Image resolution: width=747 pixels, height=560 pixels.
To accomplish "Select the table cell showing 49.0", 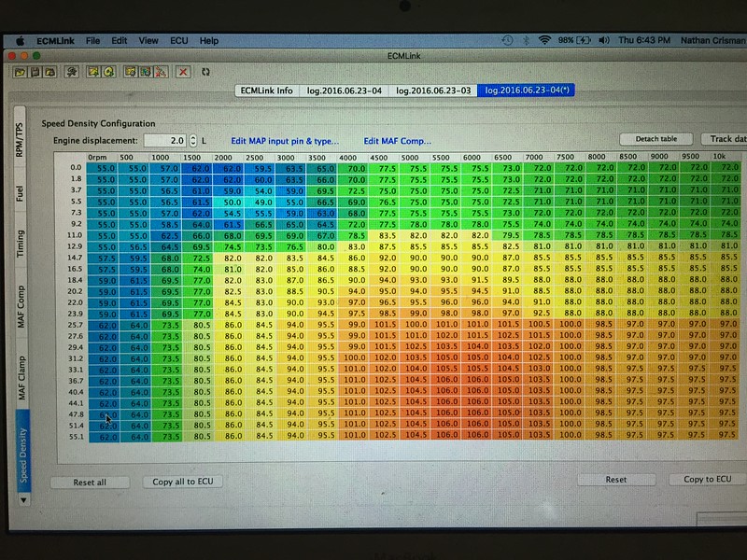I will coord(260,202).
